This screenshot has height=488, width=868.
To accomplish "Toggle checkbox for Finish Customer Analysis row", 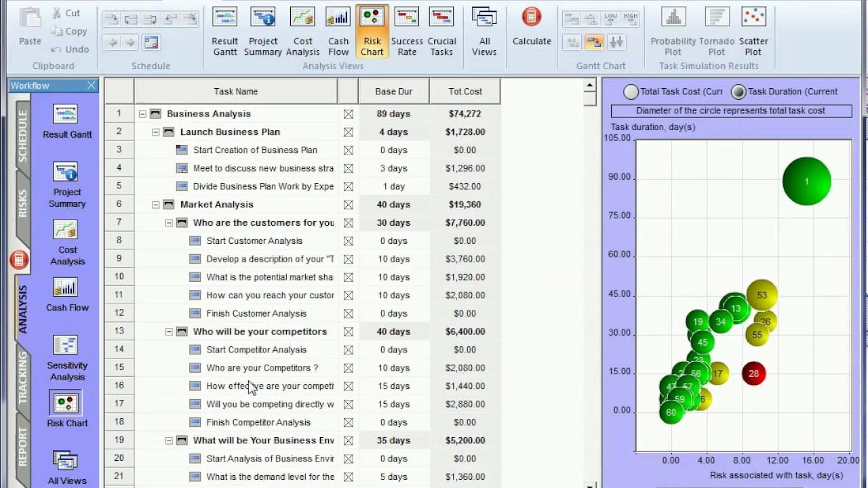I will point(348,313).
